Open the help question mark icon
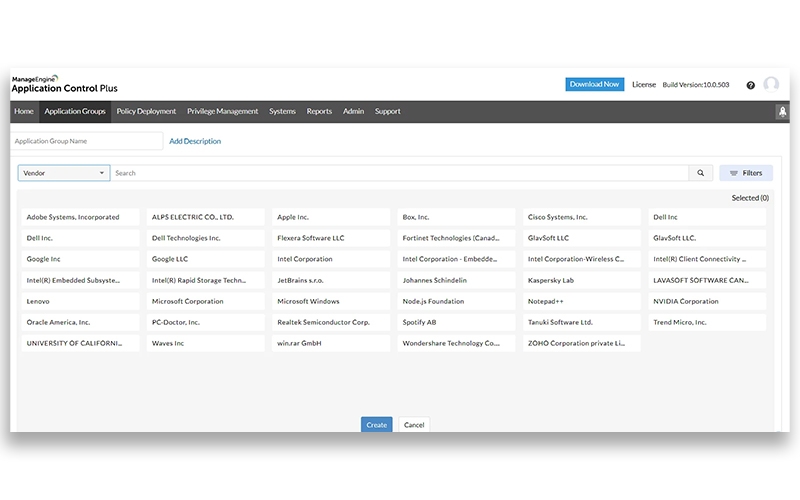The width and height of the screenshot is (800, 500). [750, 85]
